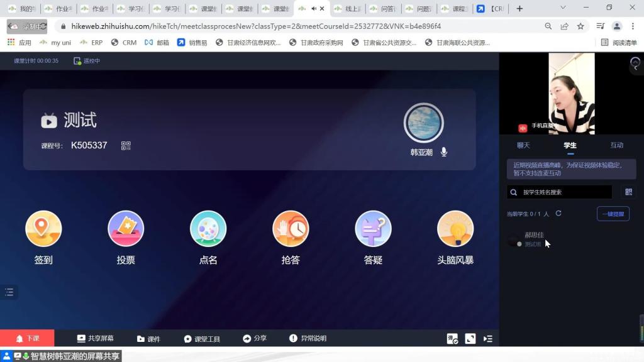
Task: Switch to the 互动 interaction tab
Action: [616, 145]
